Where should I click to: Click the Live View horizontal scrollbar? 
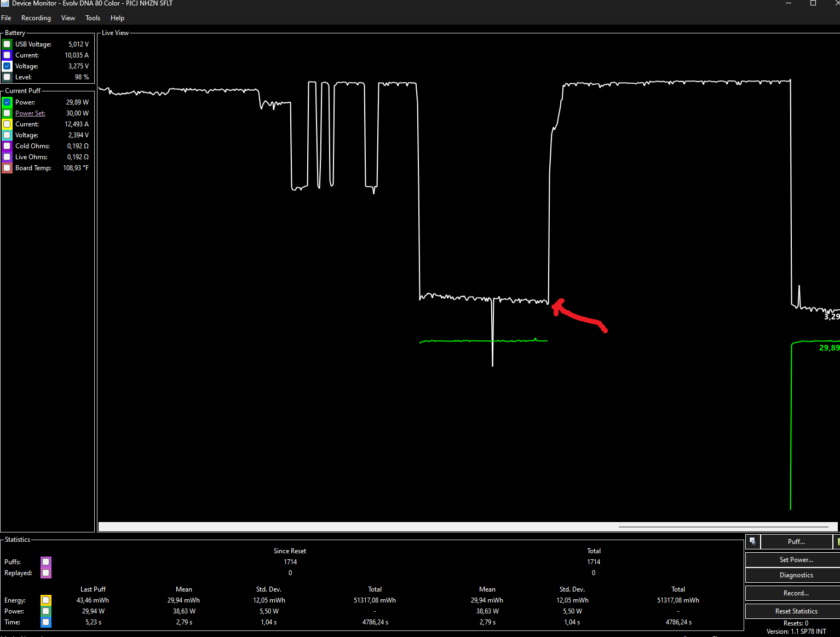tap(468, 527)
